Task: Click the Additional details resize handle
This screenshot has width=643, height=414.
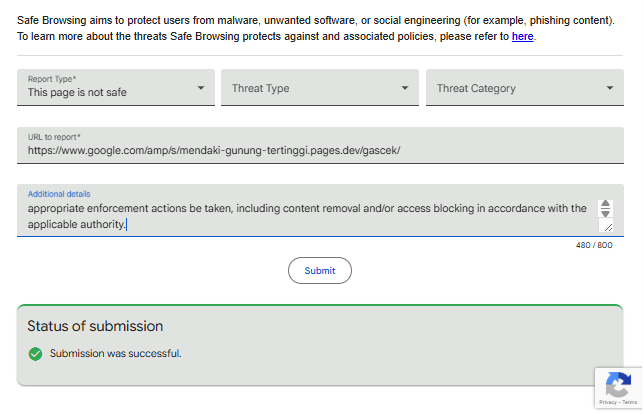Action: pyautogui.click(x=607, y=227)
